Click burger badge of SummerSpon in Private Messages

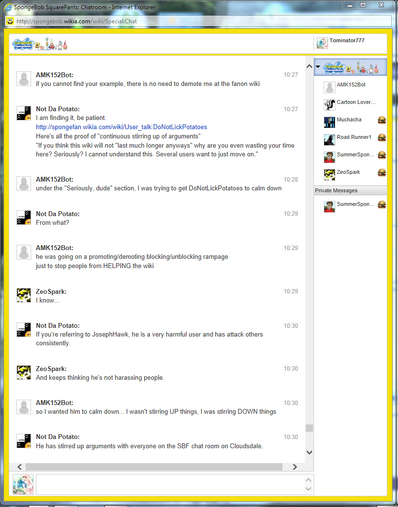[x=382, y=204]
